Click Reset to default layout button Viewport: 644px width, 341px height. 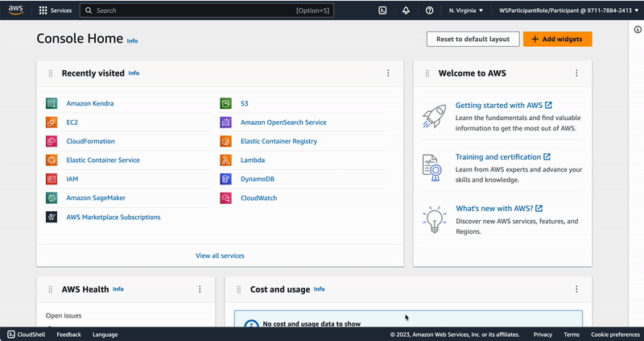(x=473, y=39)
